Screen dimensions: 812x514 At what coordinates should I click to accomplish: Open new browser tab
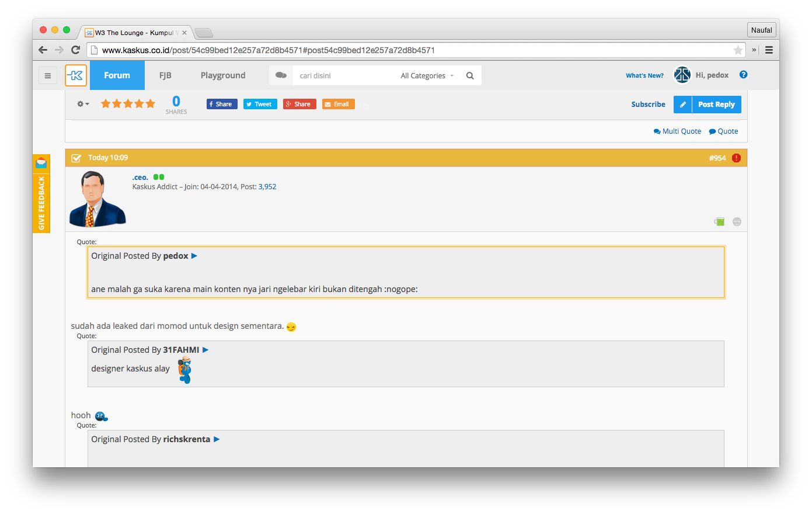click(x=204, y=33)
